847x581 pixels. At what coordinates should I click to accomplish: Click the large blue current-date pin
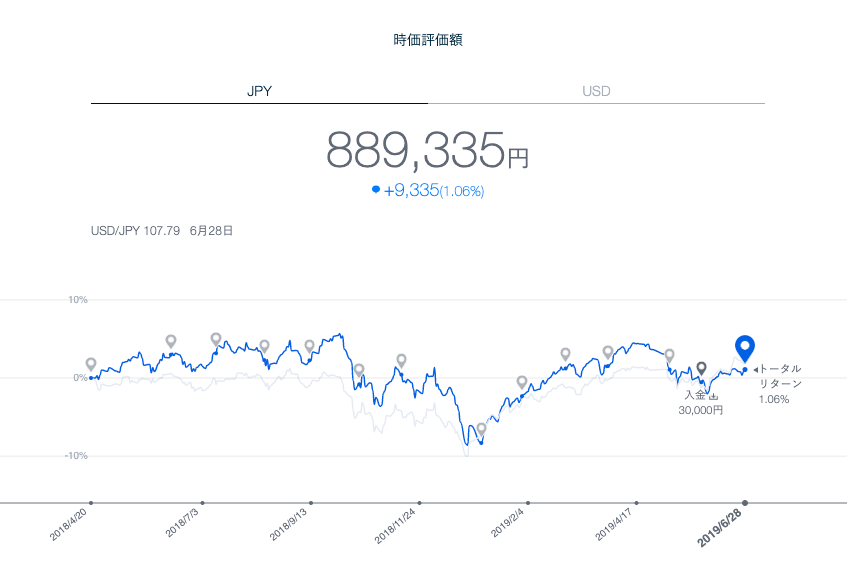pyautogui.click(x=744, y=348)
